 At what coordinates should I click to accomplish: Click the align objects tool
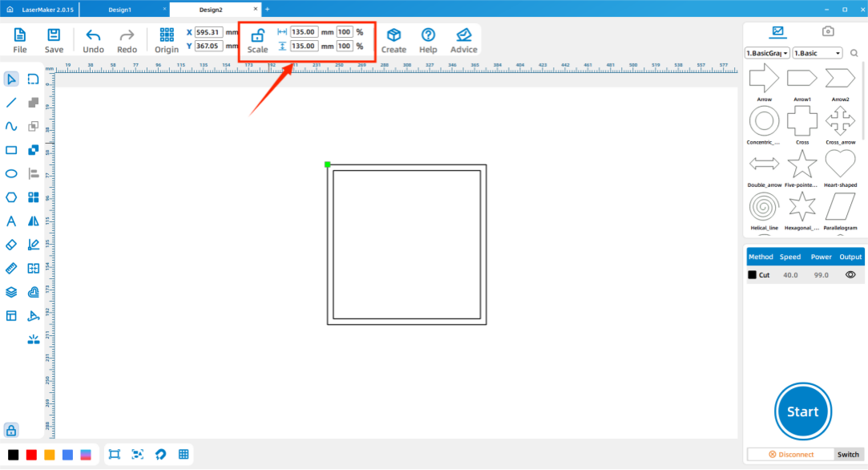(x=33, y=173)
